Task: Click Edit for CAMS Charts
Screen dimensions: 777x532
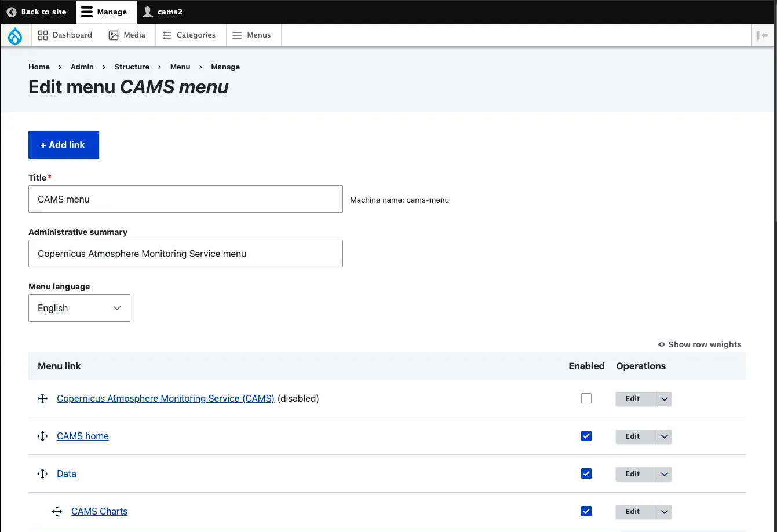Action: coord(636,512)
